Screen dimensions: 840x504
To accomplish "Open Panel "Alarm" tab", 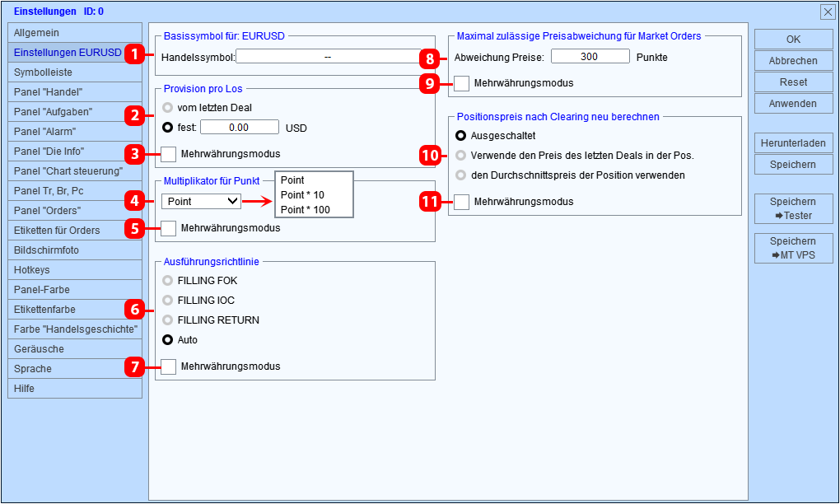I will click(x=75, y=132).
